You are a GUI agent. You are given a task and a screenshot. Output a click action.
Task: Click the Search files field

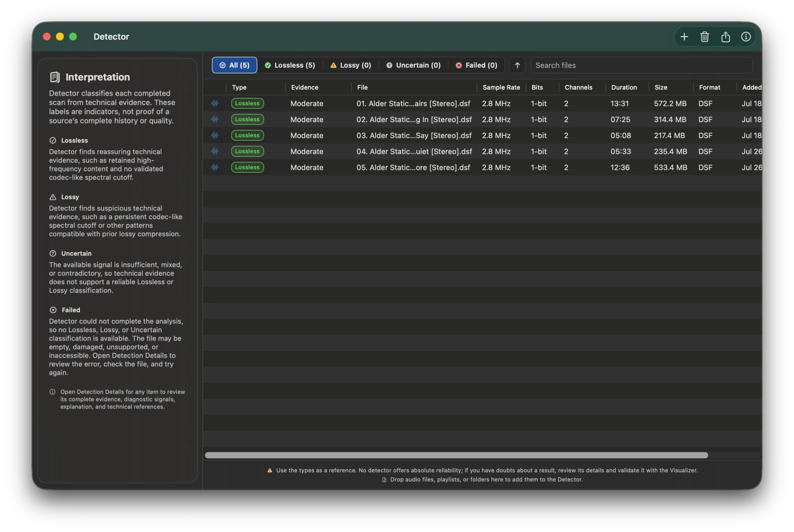641,65
